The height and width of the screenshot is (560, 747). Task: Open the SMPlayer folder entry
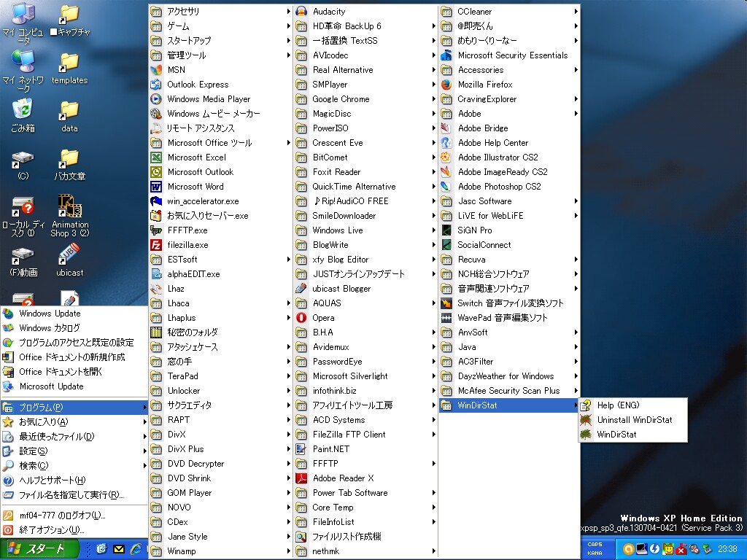click(x=366, y=85)
